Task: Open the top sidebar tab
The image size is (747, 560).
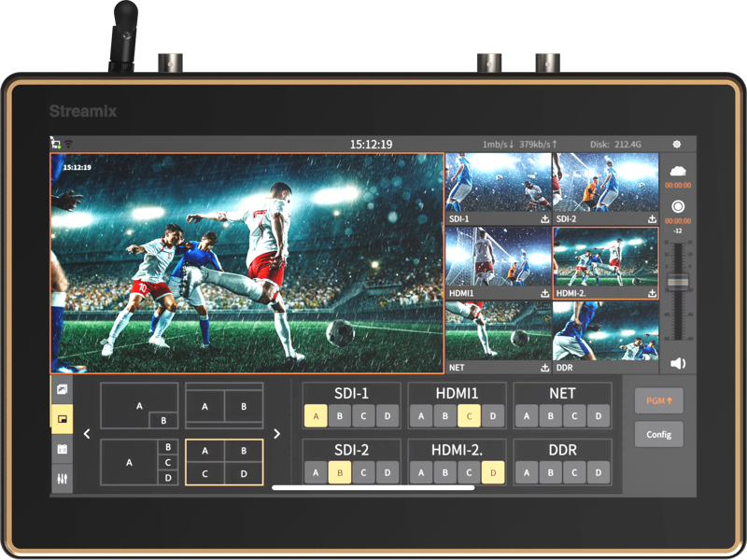Action: coord(62,389)
